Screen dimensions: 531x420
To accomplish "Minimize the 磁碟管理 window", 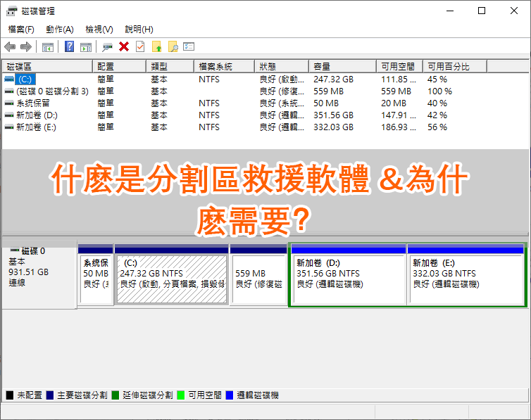I will click(450, 11).
